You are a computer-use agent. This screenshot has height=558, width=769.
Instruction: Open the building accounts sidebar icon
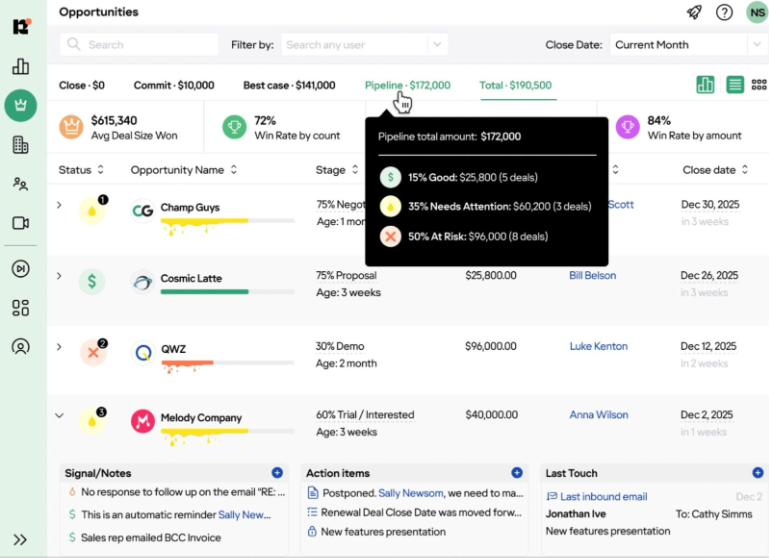[21, 145]
